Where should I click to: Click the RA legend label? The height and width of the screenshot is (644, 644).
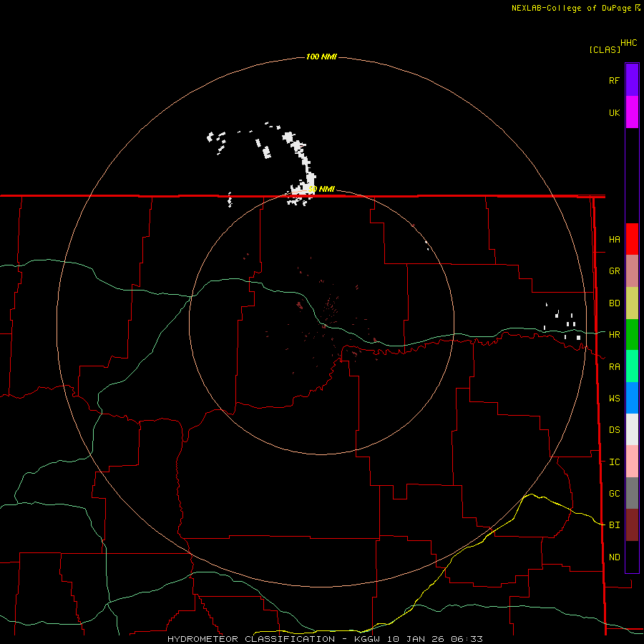pyautogui.click(x=614, y=367)
